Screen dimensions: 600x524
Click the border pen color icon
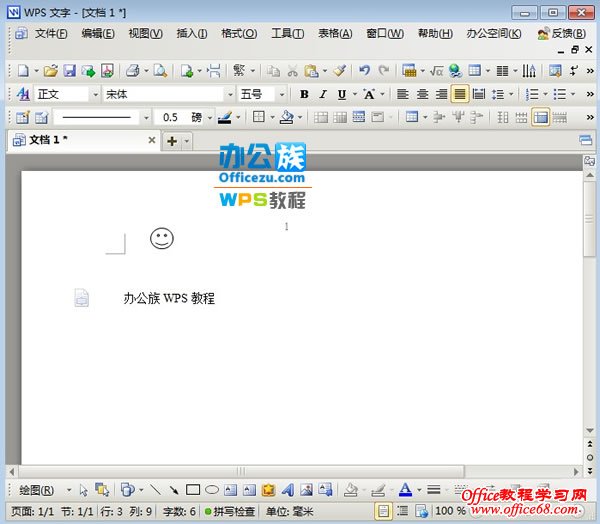(x=225, y=117)
